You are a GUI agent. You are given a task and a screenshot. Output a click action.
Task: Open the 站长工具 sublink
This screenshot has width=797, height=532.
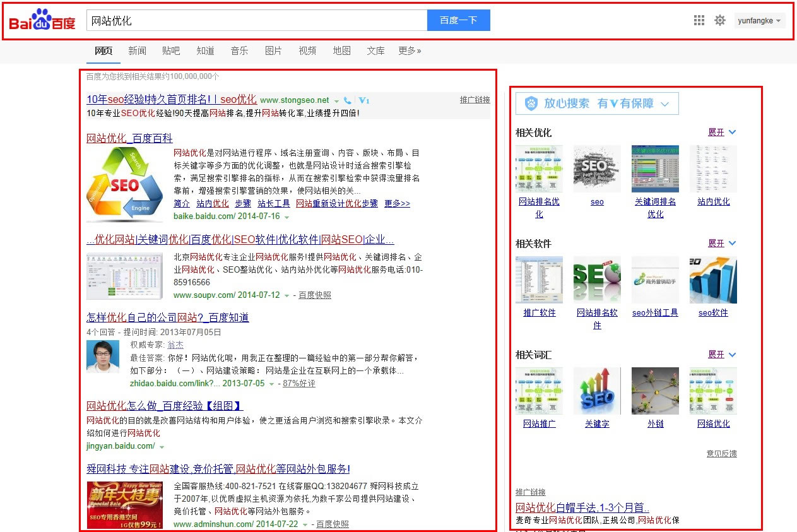coord(274,203)
